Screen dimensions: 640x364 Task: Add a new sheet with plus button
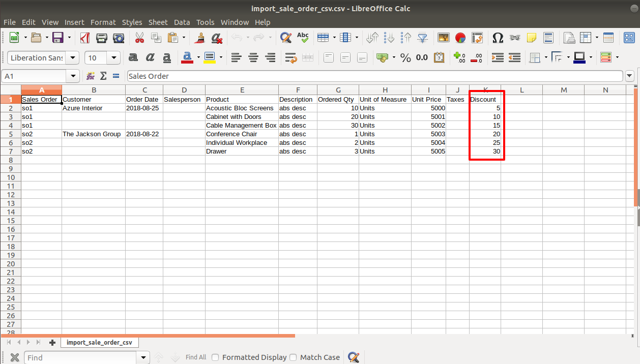coord(52,343)
